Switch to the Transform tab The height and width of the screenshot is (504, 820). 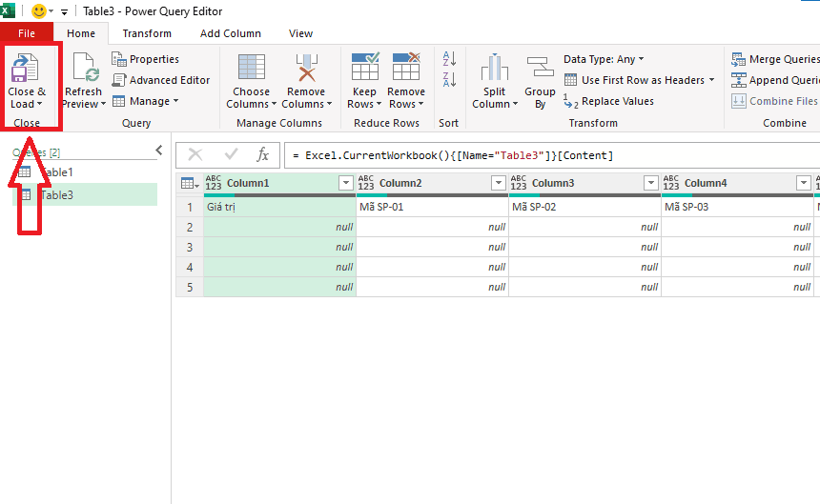coord(147,33)
